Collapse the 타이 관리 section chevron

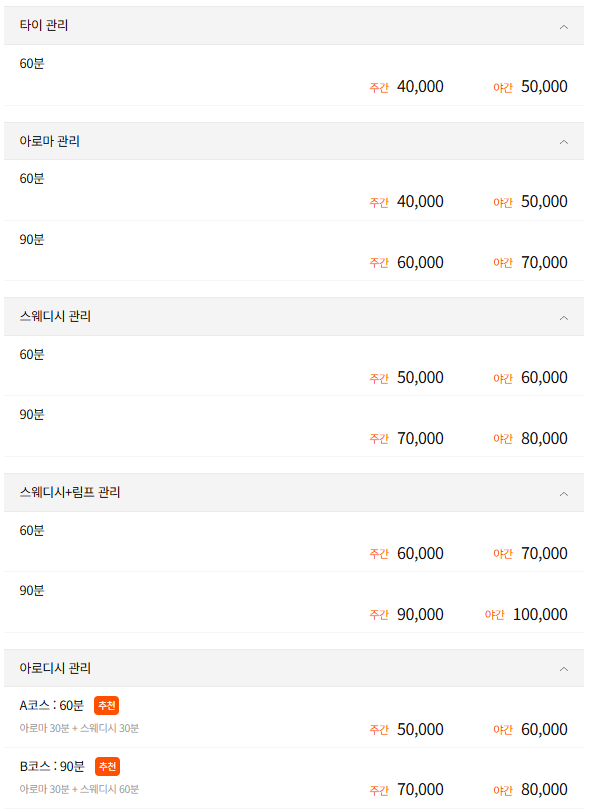point(563,26)
